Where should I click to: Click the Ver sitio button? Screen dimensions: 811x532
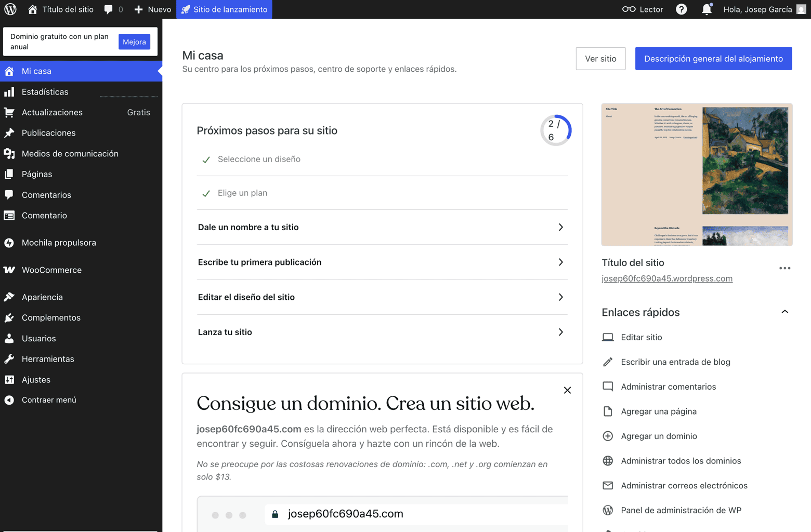pos(600,59)
